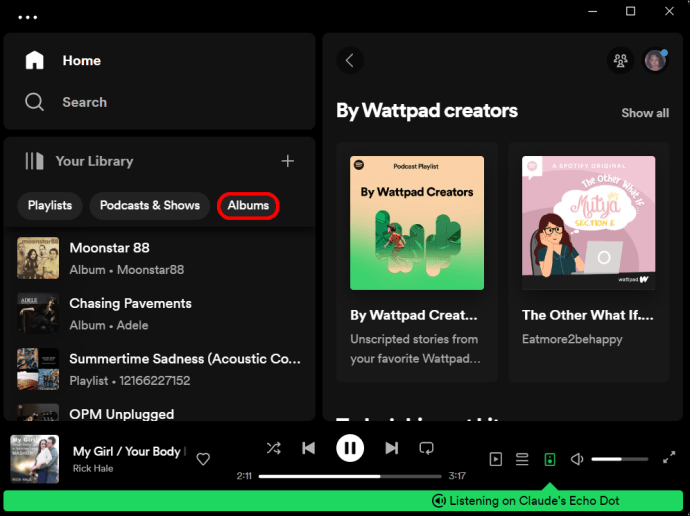This screenshot has width=690, height=516.
Task: Click the Unscripted stories description
Action: pyautogui.click(x=415, y=349)
